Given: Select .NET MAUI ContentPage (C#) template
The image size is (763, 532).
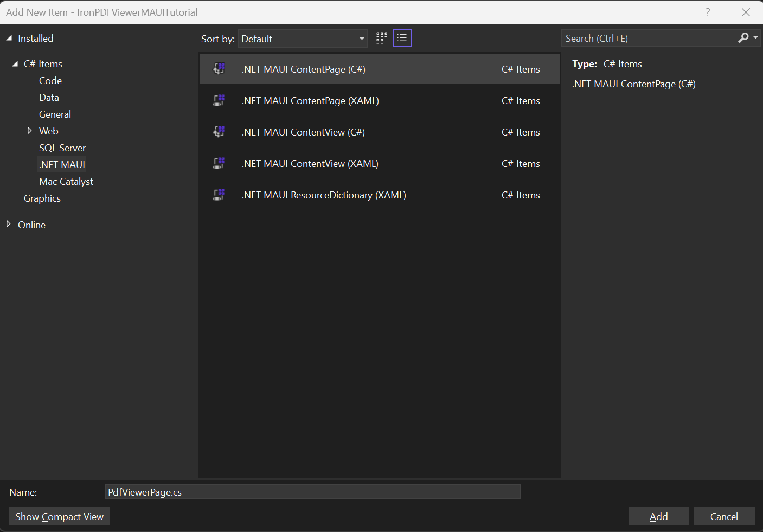Looking at the screenshot, I should point(380,69).
